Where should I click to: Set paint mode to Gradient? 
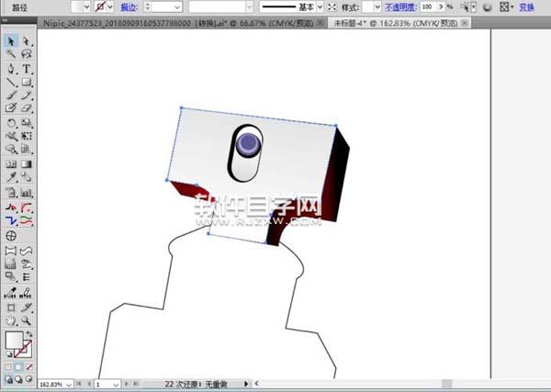coord(18,367)
